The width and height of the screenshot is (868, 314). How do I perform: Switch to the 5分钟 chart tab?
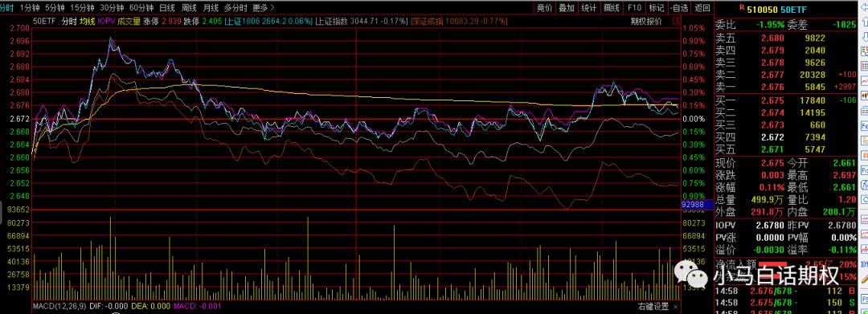pos(55,8)
